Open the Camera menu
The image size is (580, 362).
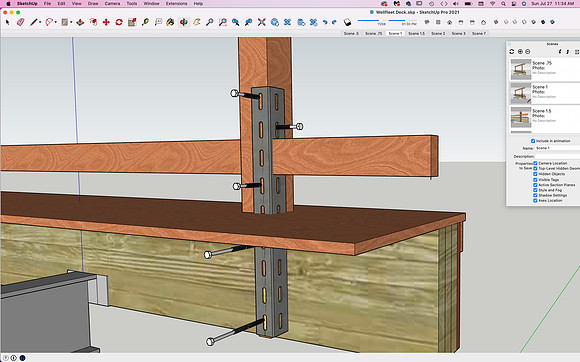[112, 3]
